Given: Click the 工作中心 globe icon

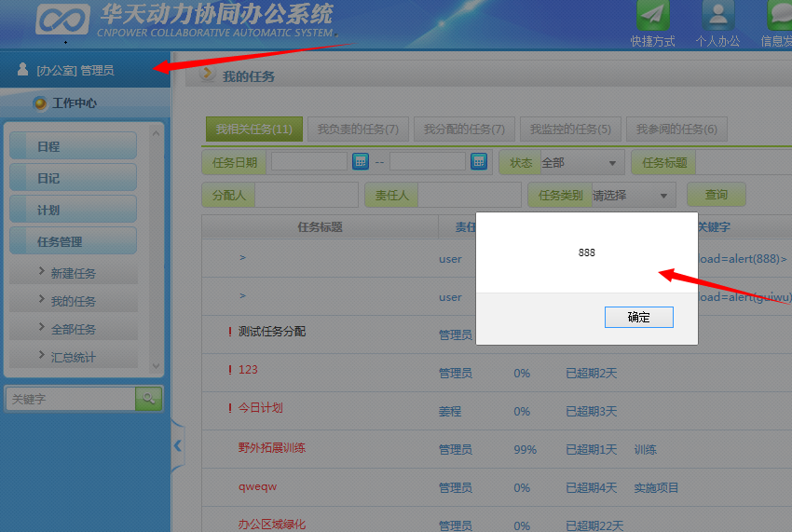Looking at the screenshot, I should 40,103.
